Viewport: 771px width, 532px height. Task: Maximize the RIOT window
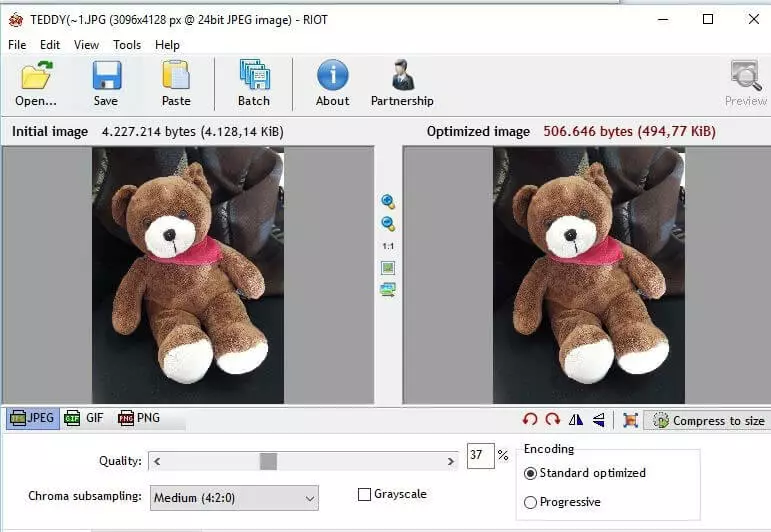point(708,20)
